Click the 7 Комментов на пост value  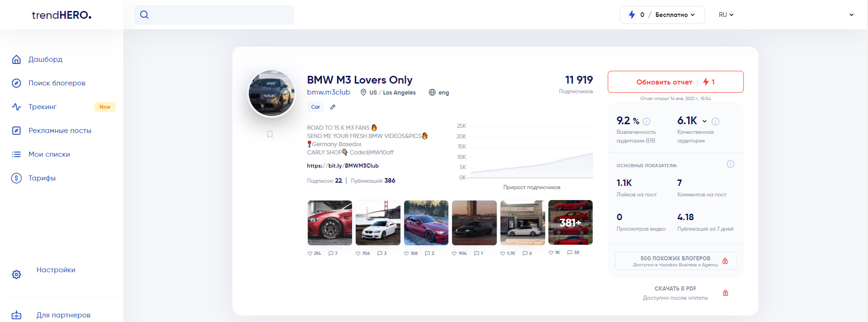click(x=679, y=183)
